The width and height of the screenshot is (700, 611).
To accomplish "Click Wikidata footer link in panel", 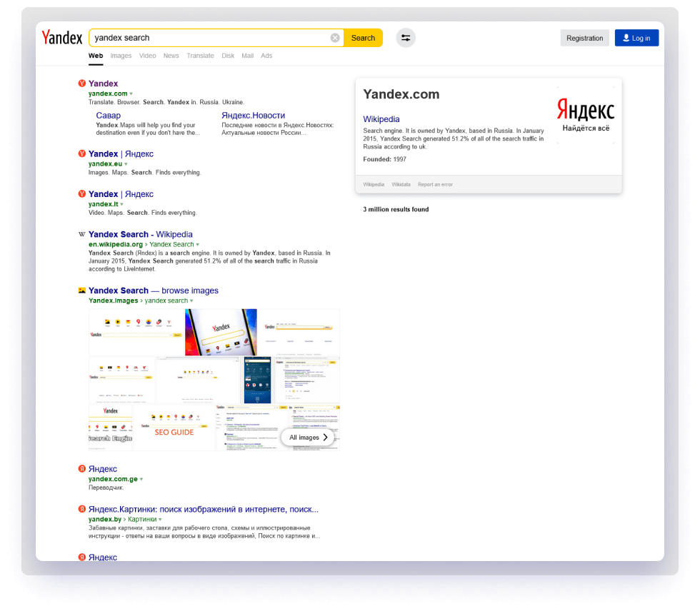I will point(401,184).
